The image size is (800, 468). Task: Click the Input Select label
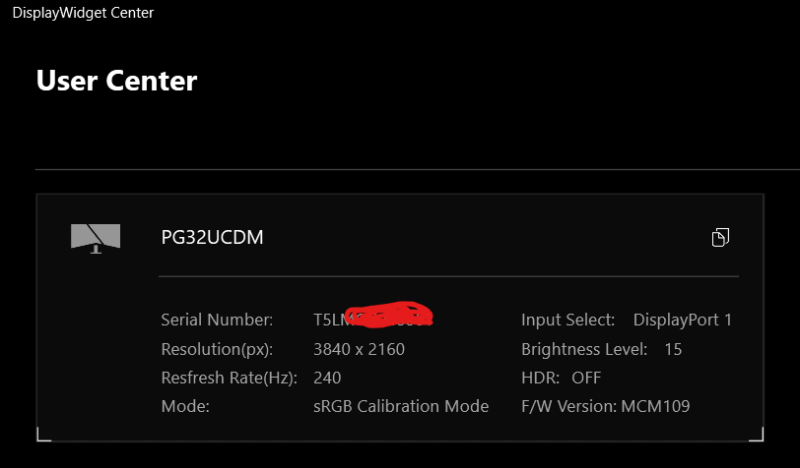click(568, 320)
